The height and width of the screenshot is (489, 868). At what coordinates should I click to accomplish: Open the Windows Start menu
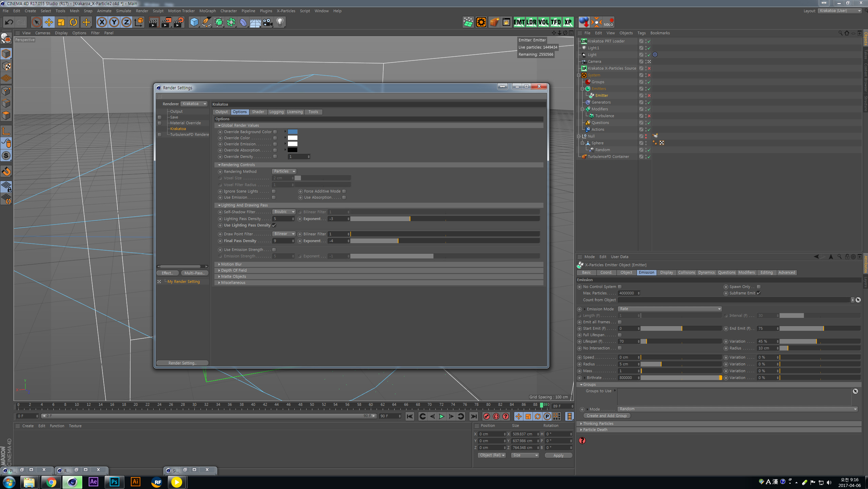tap(8, 482)
